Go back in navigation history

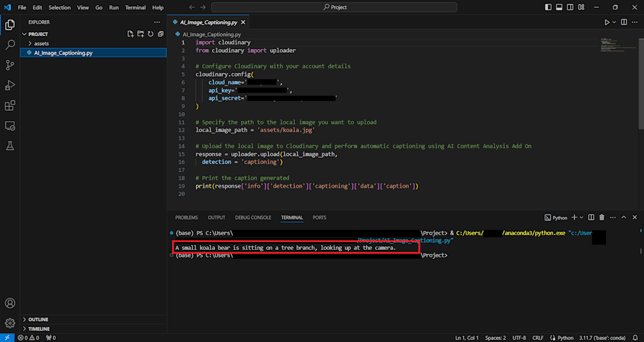pyautogui.click(x=192, y=7)
